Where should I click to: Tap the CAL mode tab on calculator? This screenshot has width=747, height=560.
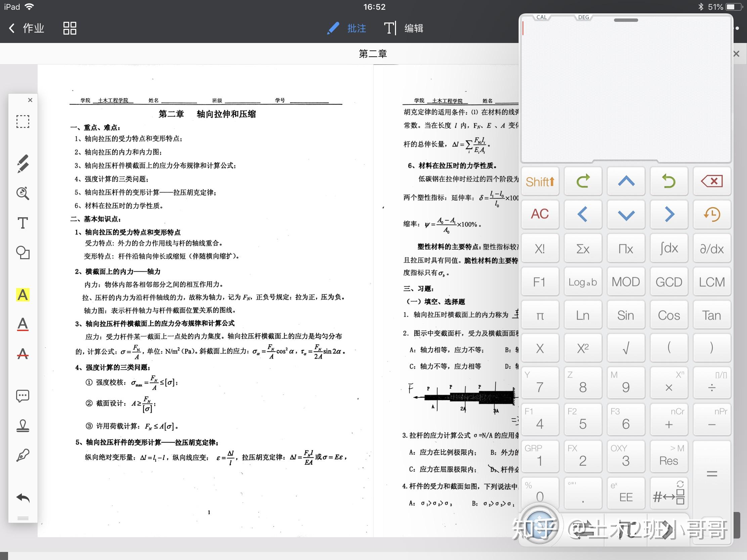click(x=541, y=17)
